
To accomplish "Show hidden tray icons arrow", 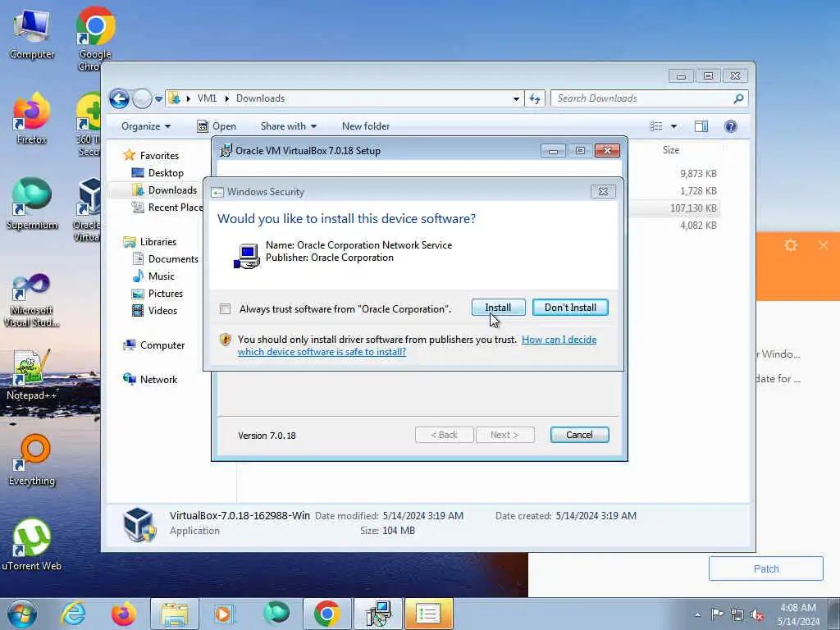I will coord(697,614).
